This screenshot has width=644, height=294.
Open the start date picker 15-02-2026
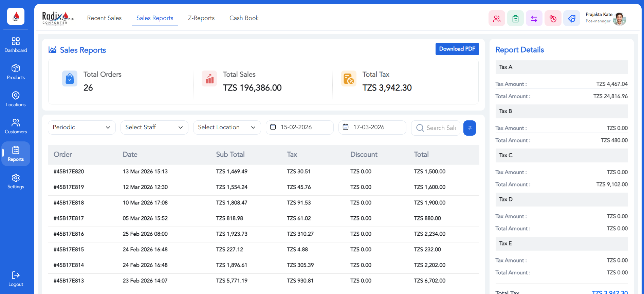click(x=299, y=128)
